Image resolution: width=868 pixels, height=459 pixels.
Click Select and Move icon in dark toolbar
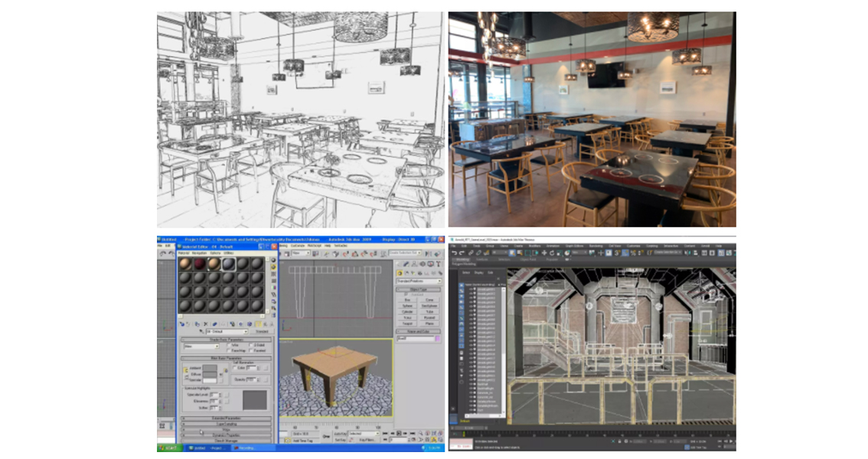(x=543, y=252)
